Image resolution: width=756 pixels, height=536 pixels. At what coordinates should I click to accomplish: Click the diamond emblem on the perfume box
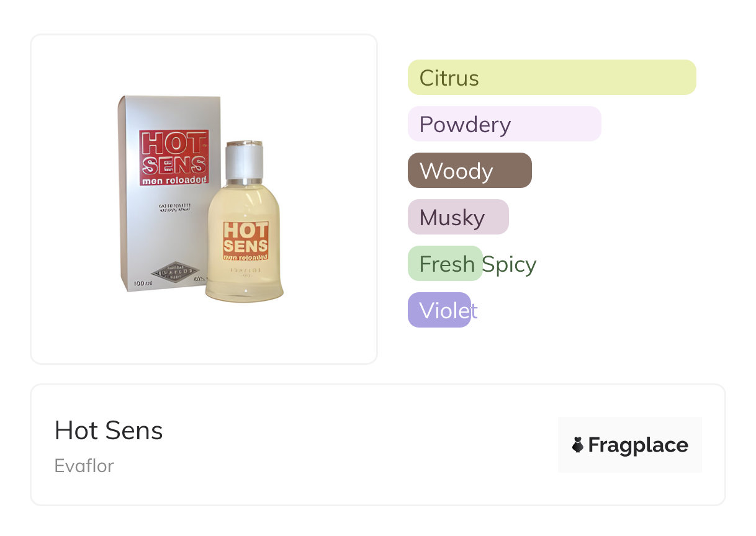tap(175, 272)
